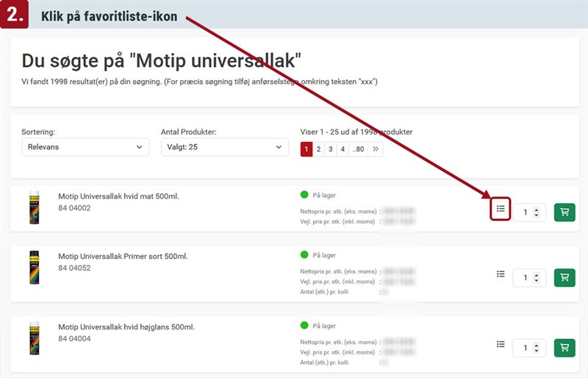Click quantity field for Universallak Primer sort
The width and height of the screenshot is (588, 378).
[526, 277]
